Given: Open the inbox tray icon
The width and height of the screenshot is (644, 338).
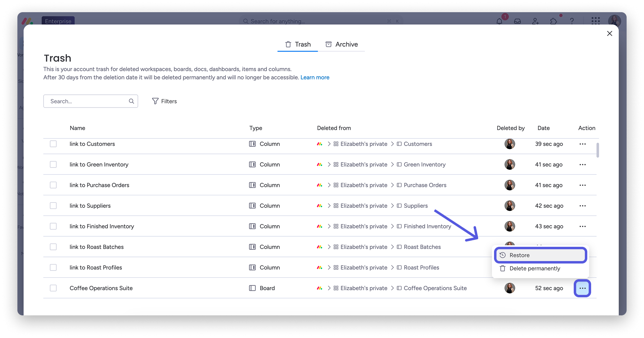Looking at the screenshot, I should pos(517,21).
